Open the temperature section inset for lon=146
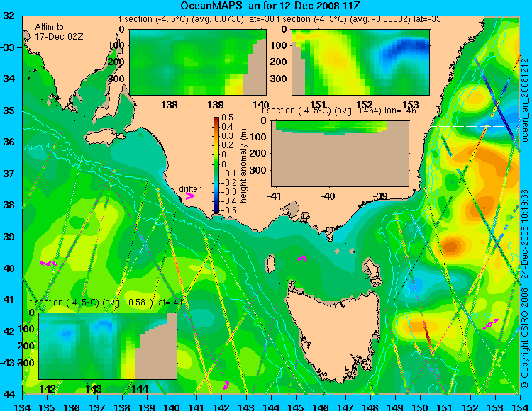This screenshot has height=411, width=532. 340,154
